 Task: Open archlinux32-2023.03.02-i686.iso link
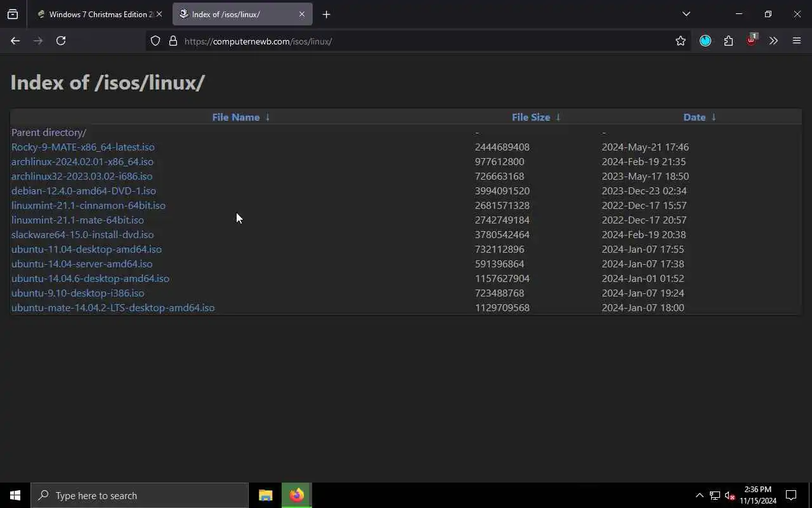coord(82,176)
